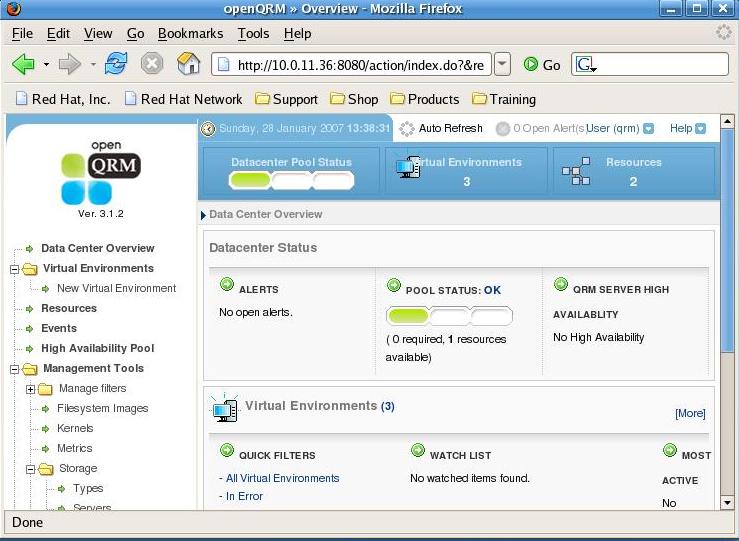Click the Google search engine icon
The height and width of the screenshot is (541, 739).
click(x=584, y=65)
